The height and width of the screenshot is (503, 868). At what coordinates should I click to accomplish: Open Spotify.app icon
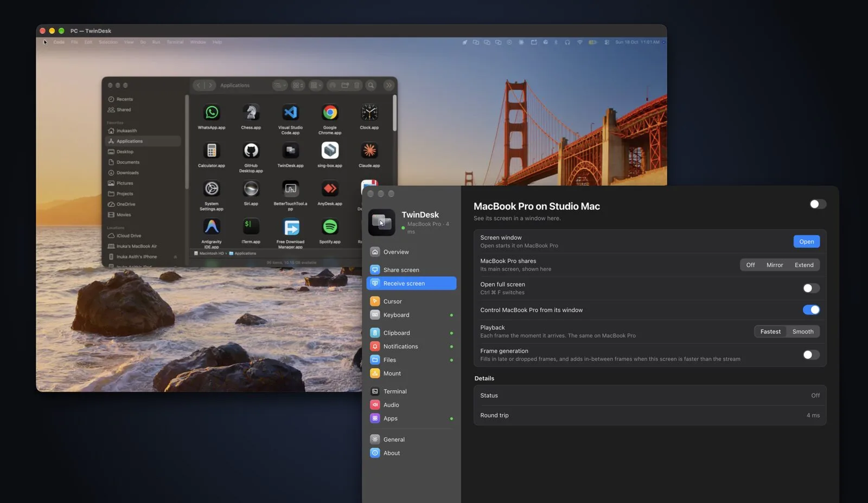pyautogui.click(x=330, y=227)
